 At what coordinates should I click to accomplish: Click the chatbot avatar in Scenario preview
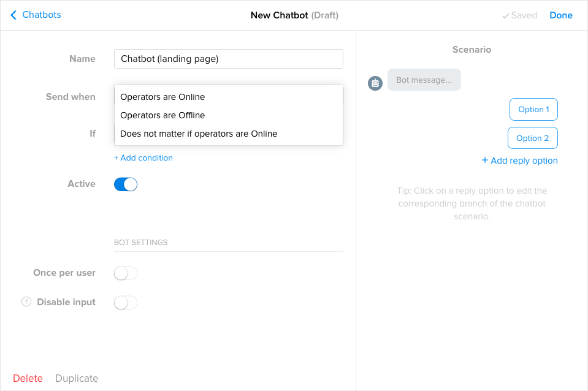coord(375,83)
